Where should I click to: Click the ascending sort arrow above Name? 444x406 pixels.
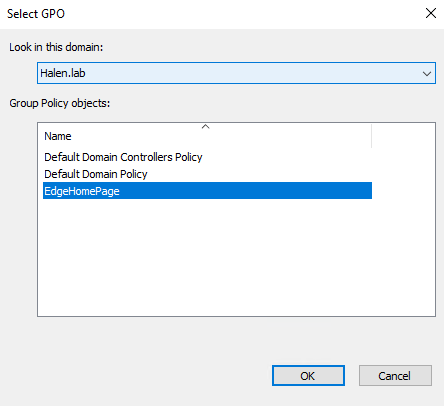pyautogui.click(x=206, y=127)
